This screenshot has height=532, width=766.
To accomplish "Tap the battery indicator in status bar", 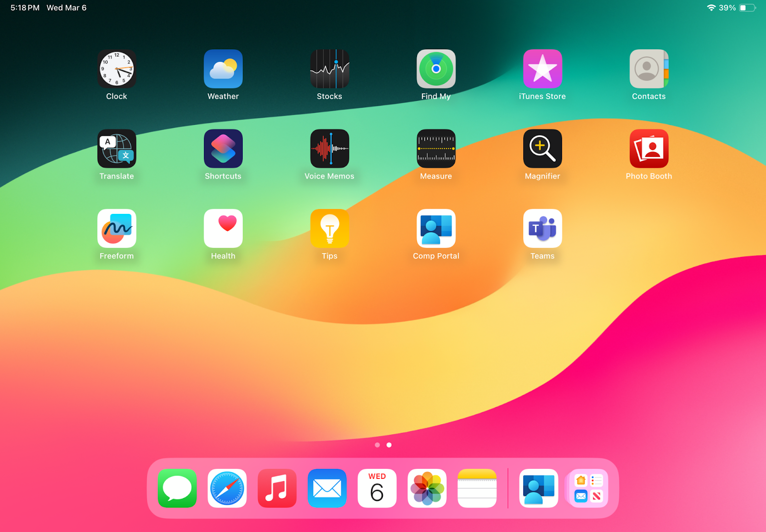I will [x=747, y=8].
